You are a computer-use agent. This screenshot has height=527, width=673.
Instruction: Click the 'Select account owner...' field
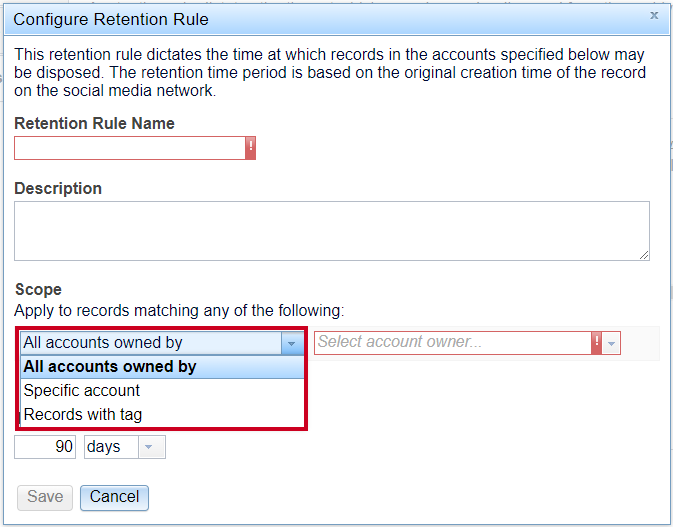pyautogui.click(x=453, y=343)
